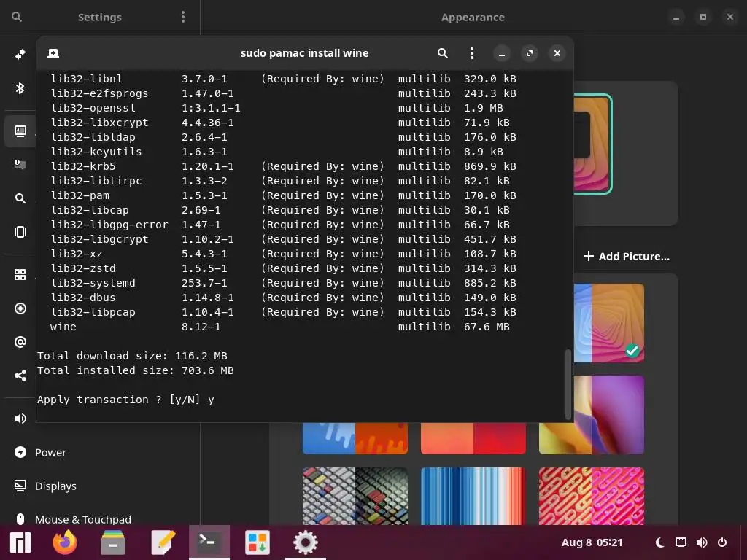Click the lib32-krb5 package row
The height and width of the screenshot is (560, 747).
tap(284, 166)
